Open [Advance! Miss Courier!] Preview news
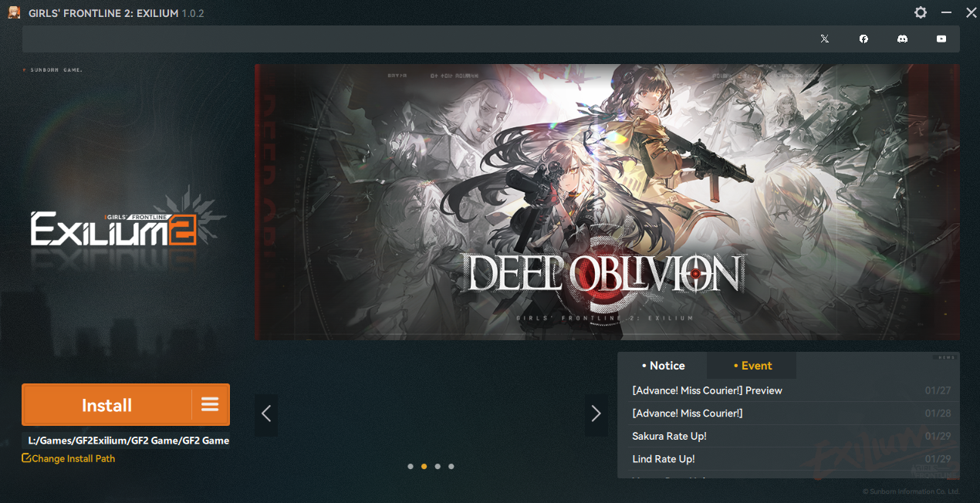Image resolution: width=980 pixels, height=503 pixels. click(791, 390)
